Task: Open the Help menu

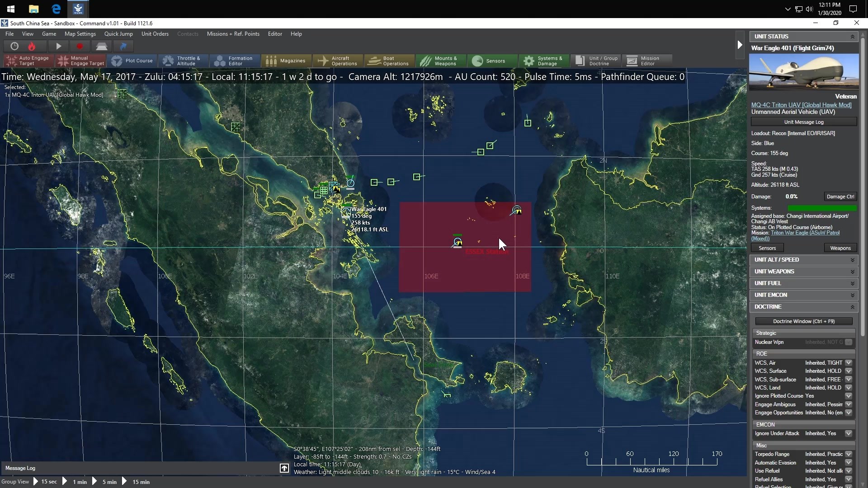Action: click(x=296, y=34)
